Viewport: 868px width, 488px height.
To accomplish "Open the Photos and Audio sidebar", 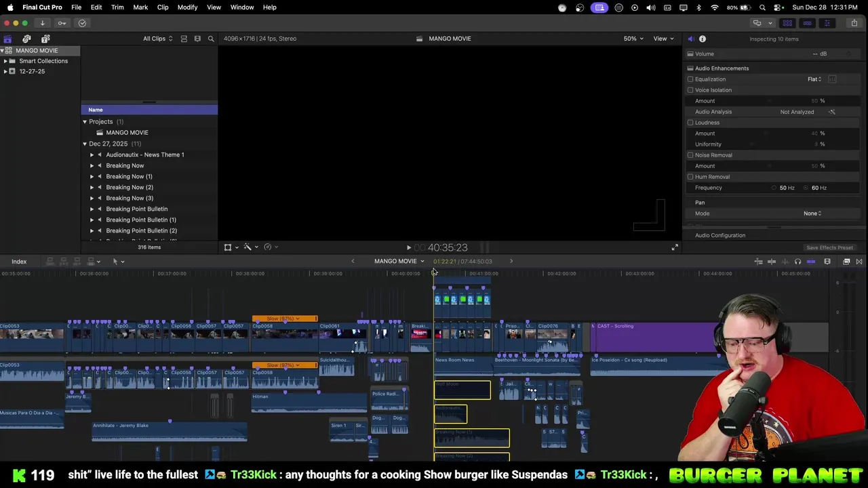I will pyautogui.click(x=26, y=39).
